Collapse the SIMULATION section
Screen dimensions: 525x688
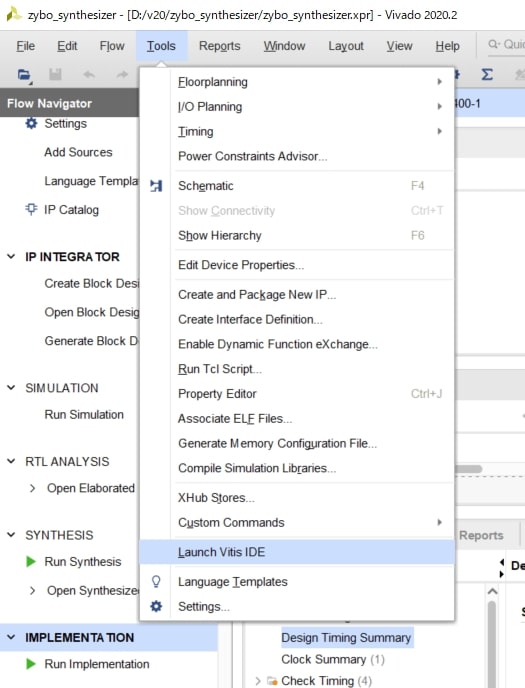11,387
